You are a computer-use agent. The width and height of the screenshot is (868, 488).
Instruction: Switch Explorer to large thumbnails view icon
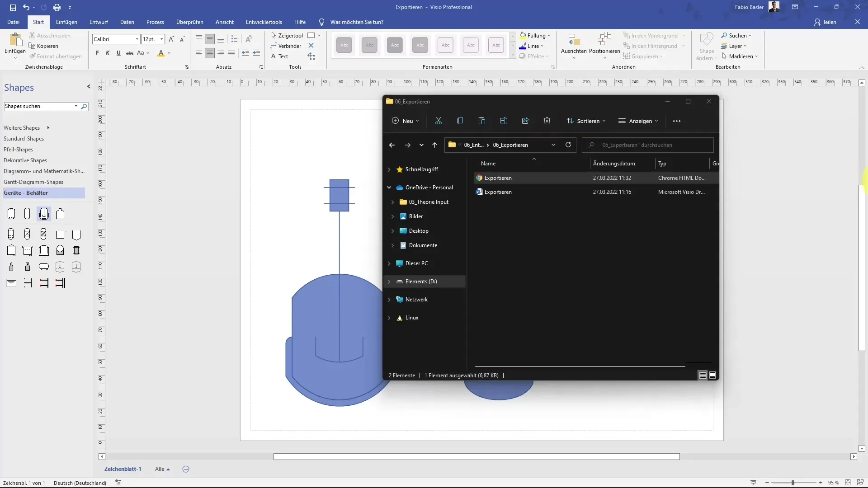point(712,375)
